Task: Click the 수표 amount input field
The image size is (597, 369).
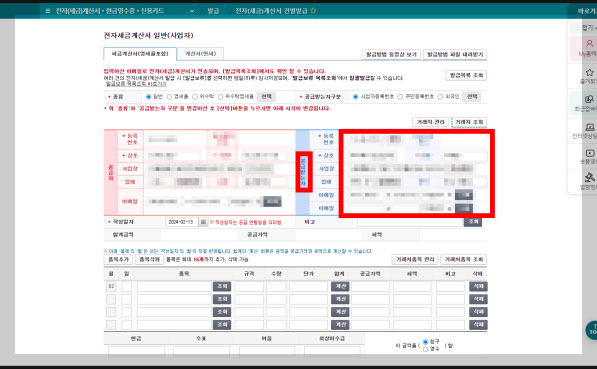Action: [x=201, y=351]
